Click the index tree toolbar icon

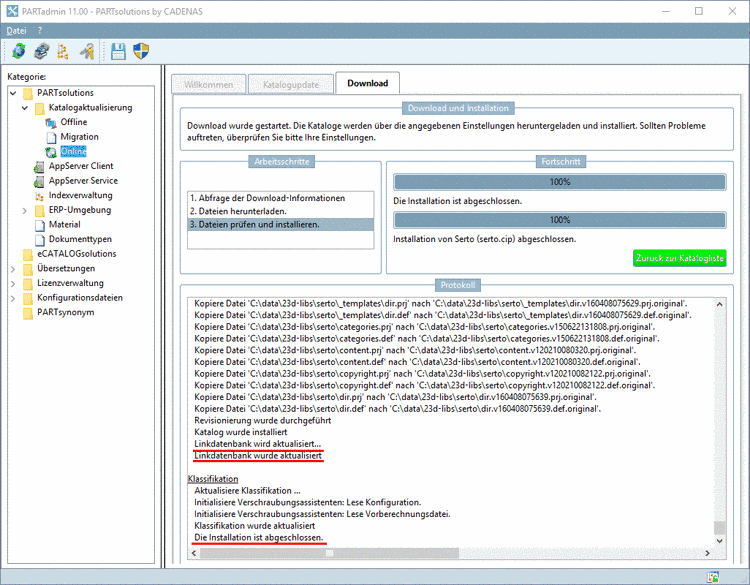(x=63, y=51)
